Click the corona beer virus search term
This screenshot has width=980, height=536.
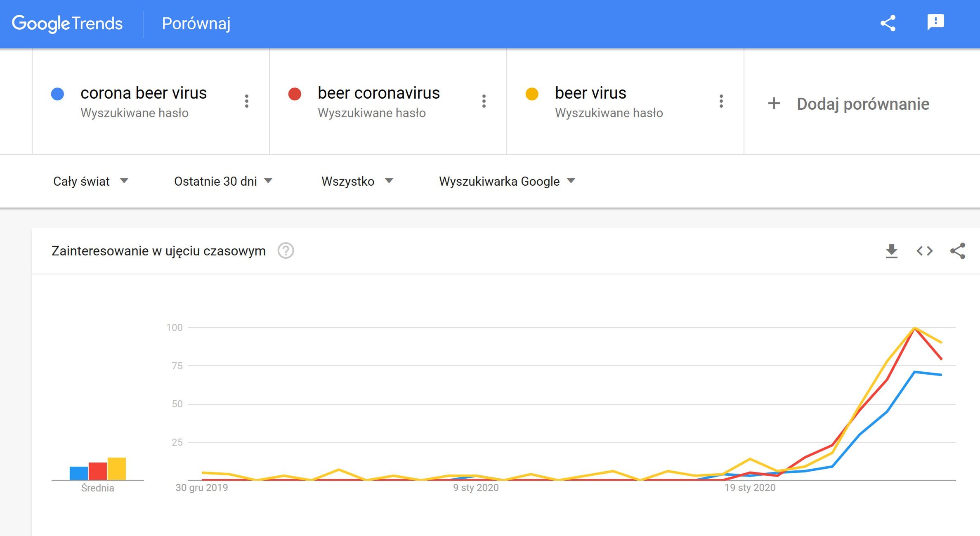pos(144,93)
